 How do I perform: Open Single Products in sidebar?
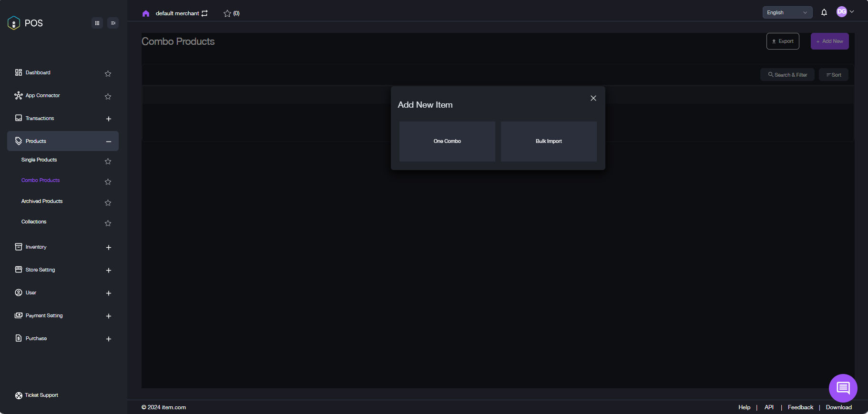39,160
